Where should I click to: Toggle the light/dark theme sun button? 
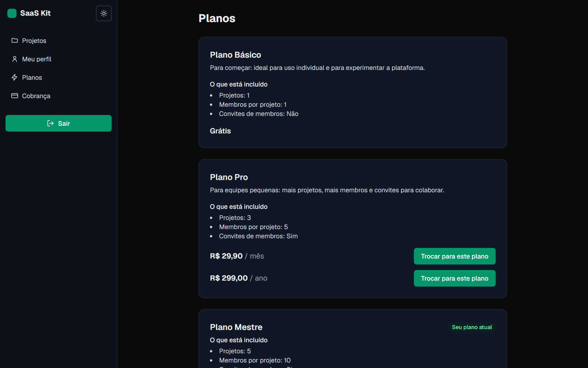[x=104, y=13]
